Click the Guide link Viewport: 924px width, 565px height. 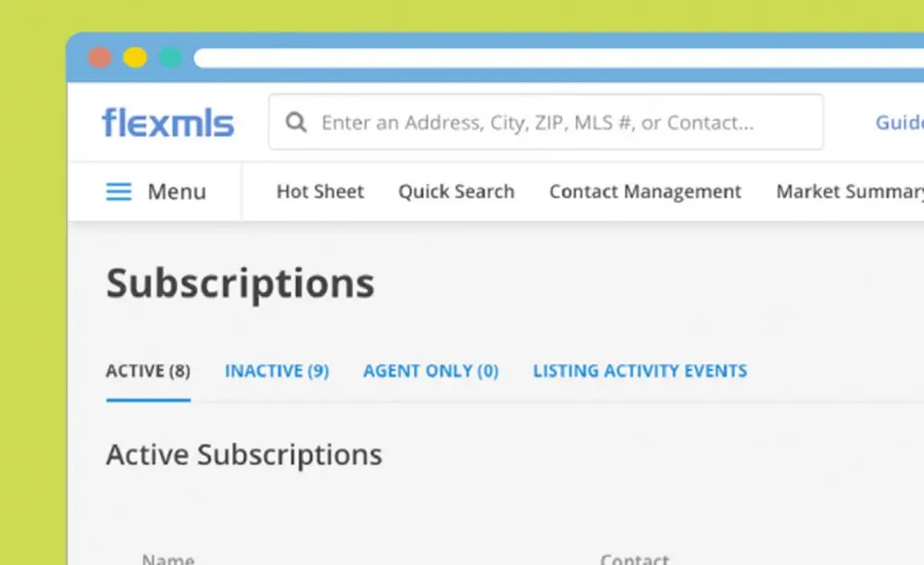900,123
